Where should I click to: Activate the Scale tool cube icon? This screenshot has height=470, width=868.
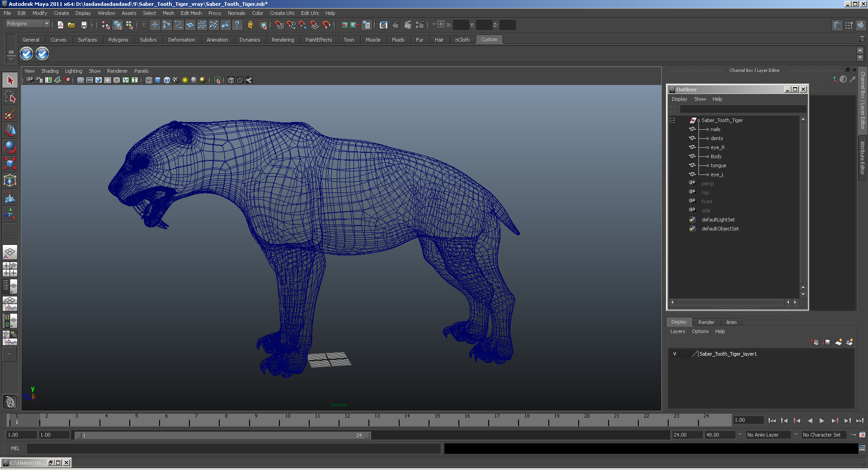[x=10, y=164]
